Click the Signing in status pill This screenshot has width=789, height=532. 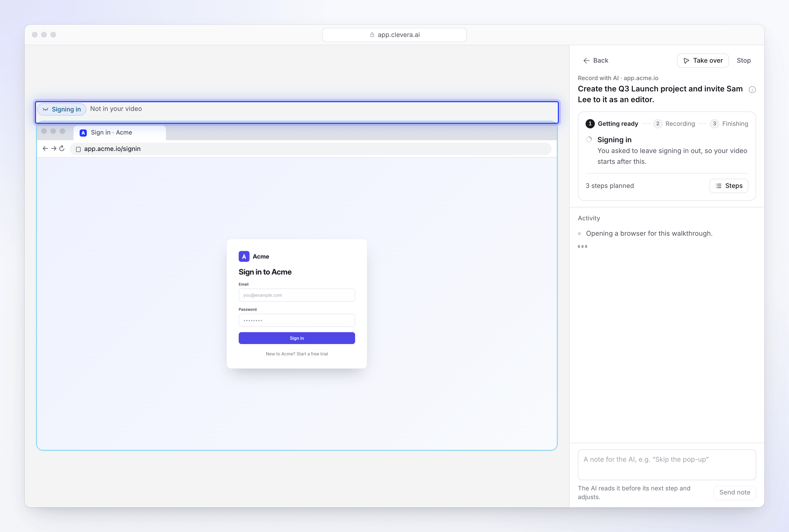[x=62, y=109]
